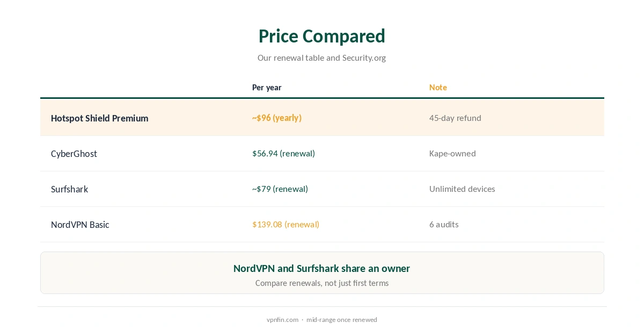Select subtitle 'Our renewal table and Security.org'
Screen dimensions: 644x330
coord(321,58)
